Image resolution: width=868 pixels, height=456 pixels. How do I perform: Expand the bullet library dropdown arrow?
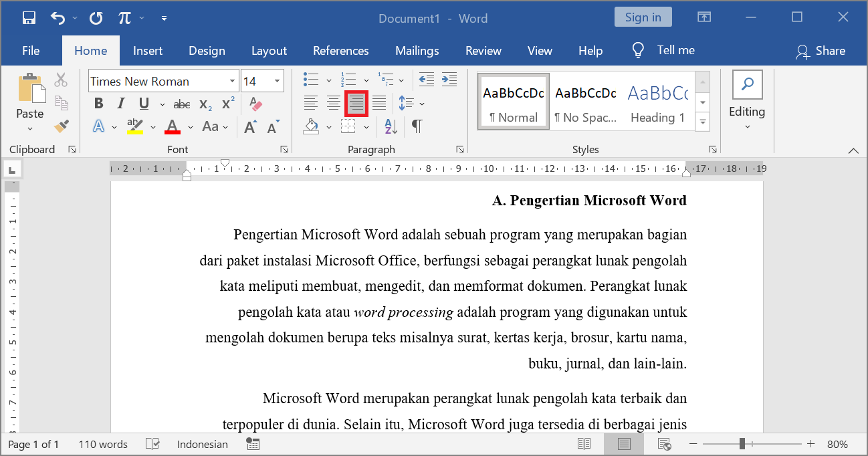[328, 81]
